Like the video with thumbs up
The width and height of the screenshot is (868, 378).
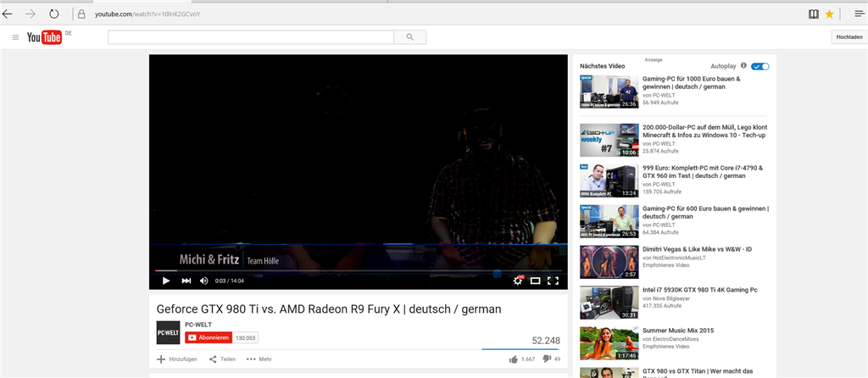click(513, 359)
